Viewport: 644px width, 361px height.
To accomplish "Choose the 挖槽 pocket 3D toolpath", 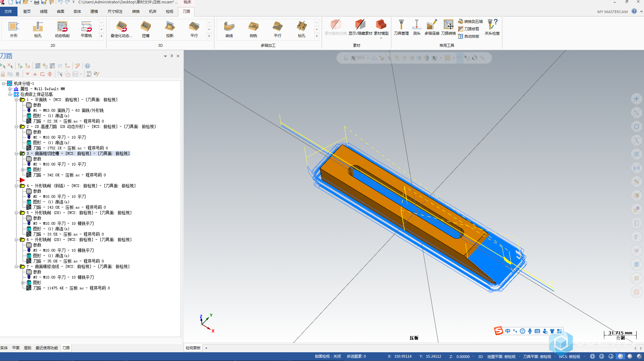I will (146, 29).
